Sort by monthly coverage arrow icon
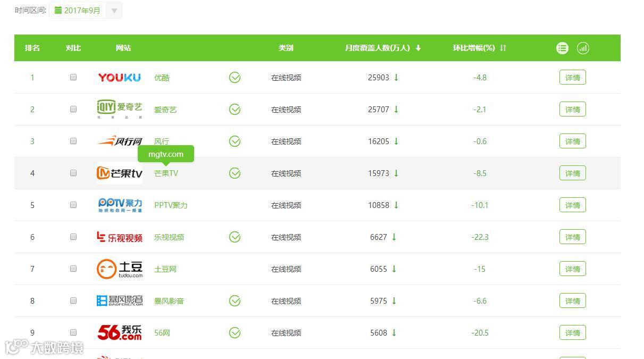Screen dimensions: 644x359 click(x=418, y=48)
